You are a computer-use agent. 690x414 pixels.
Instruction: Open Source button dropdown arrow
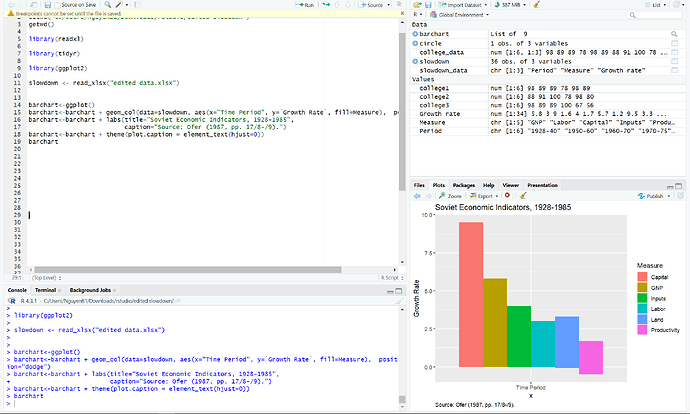(389, 5)
